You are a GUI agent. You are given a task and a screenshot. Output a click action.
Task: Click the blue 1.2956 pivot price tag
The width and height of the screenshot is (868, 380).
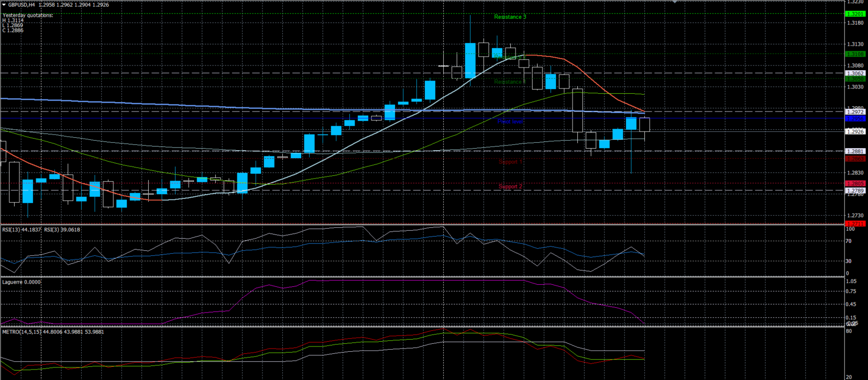tap(855, 119)
